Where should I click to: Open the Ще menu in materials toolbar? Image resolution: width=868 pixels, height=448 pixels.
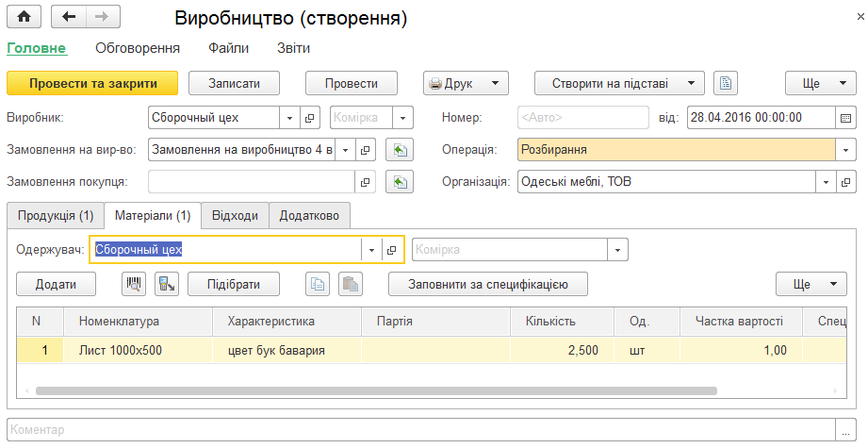tap(811, 284)
